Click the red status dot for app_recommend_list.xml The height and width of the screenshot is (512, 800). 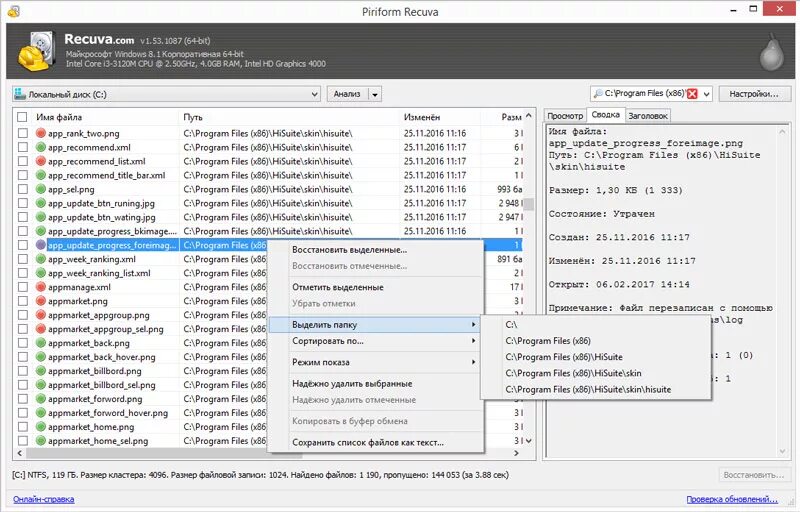[41, 161]
